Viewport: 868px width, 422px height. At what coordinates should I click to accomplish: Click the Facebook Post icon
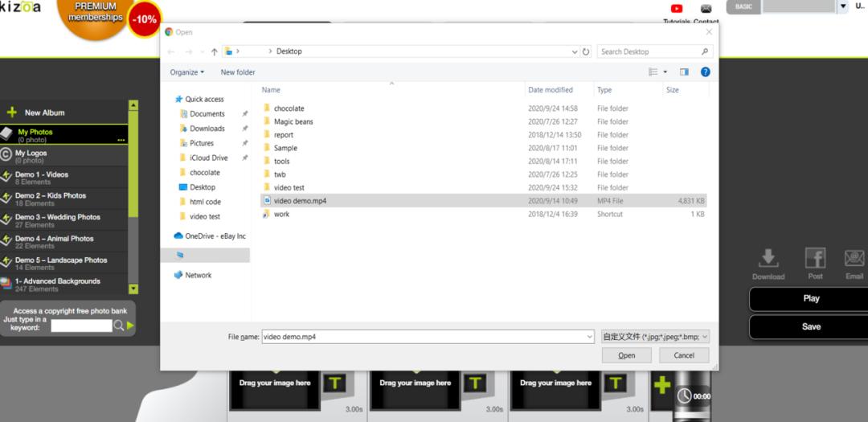[x=815, y=259]
